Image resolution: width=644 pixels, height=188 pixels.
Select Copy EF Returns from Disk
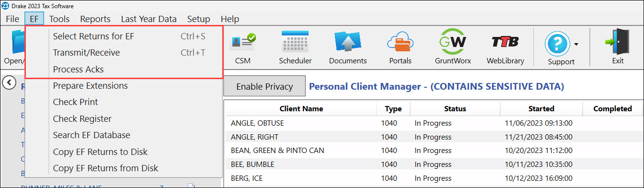pyautogui.click(x=124, y=168)
